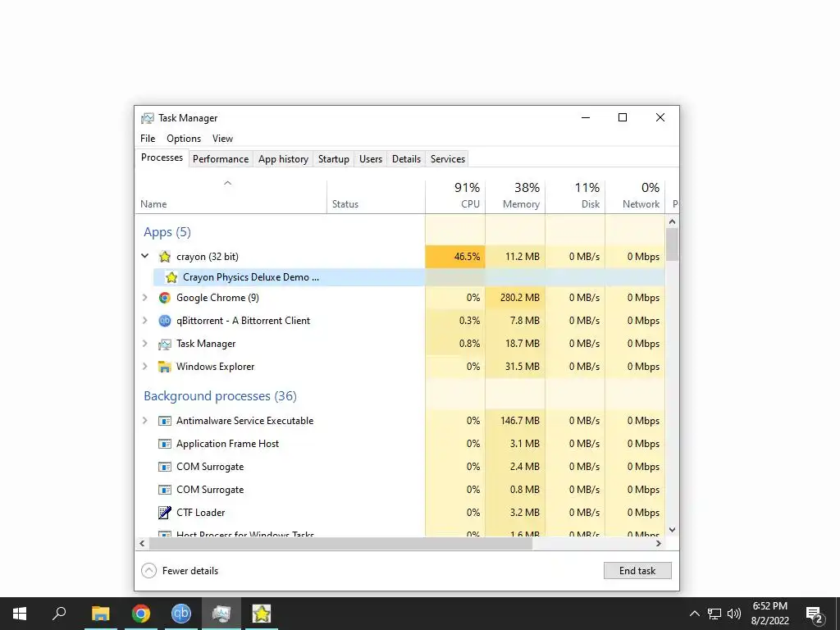Sort by the Name column header
Image resolution: width=840 pixels, height=630 pixels.
231,196
